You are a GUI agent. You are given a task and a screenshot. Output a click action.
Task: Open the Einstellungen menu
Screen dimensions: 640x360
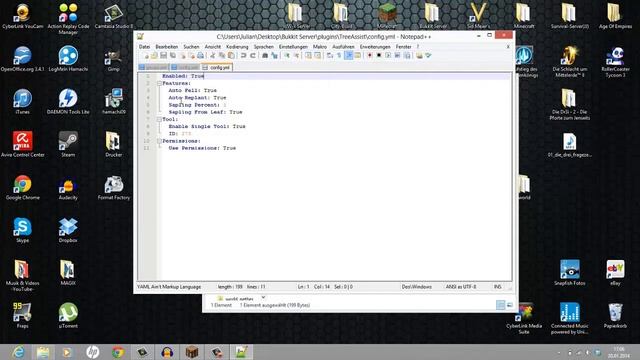click(x=293, y=47)
